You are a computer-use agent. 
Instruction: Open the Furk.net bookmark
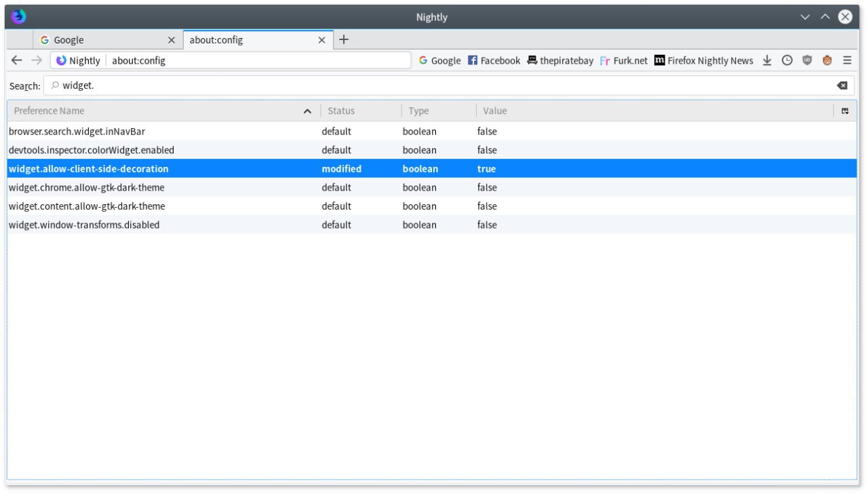point(624,60)
